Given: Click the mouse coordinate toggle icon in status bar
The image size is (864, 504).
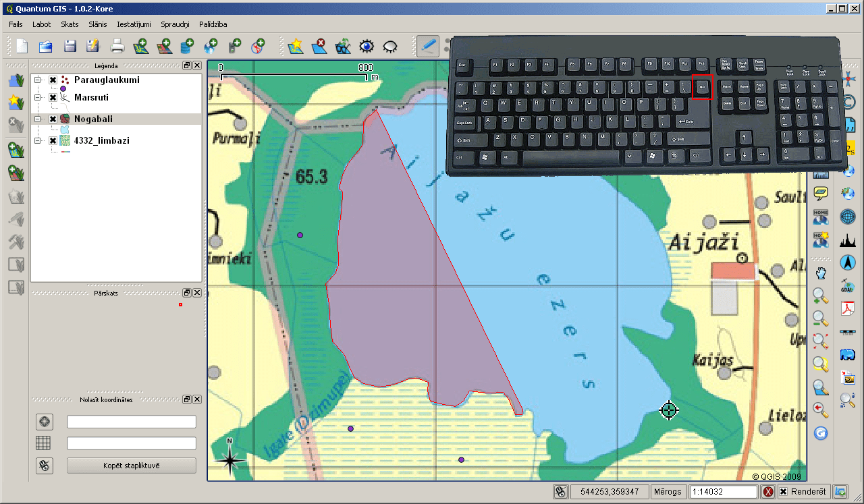Looking at the screenshot, I should coord(560,492).
